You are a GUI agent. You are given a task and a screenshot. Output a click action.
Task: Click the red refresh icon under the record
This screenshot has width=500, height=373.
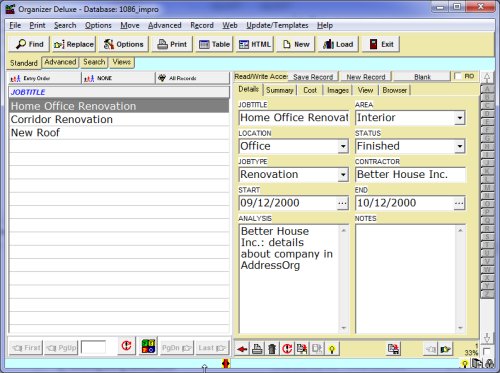pos(287,349)
